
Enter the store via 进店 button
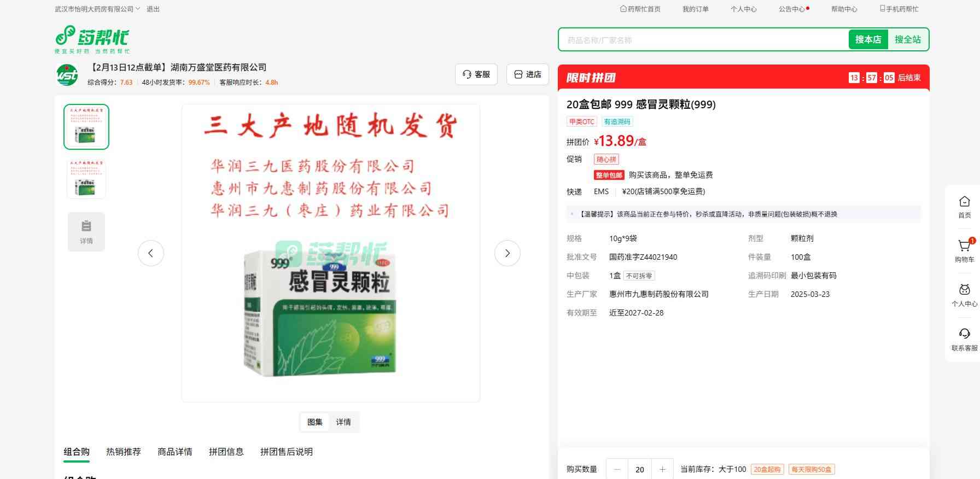(528, 74)
